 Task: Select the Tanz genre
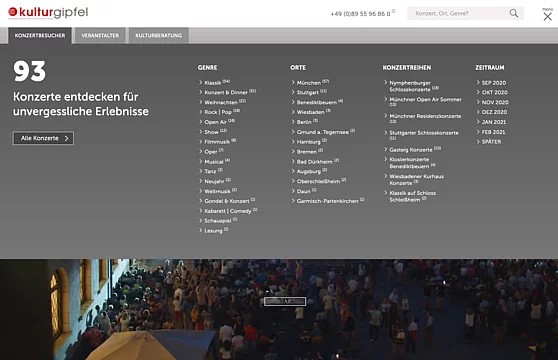pos(211,171)
